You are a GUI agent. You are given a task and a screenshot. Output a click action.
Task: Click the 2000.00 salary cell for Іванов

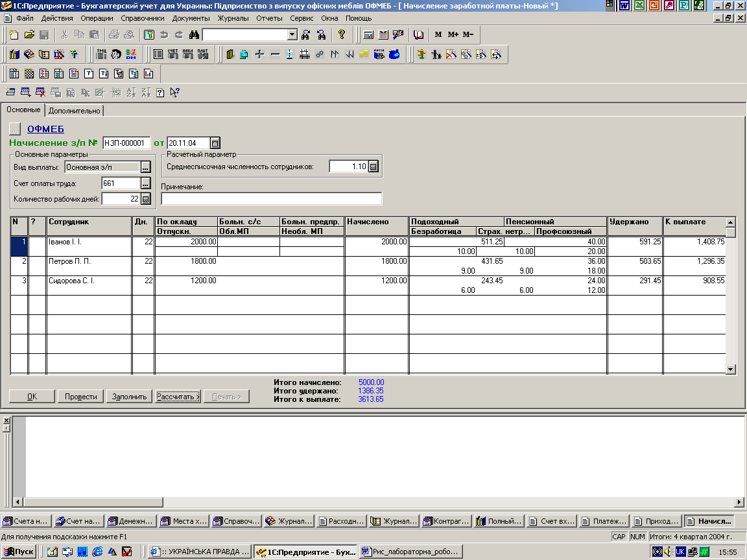point(186,242)
